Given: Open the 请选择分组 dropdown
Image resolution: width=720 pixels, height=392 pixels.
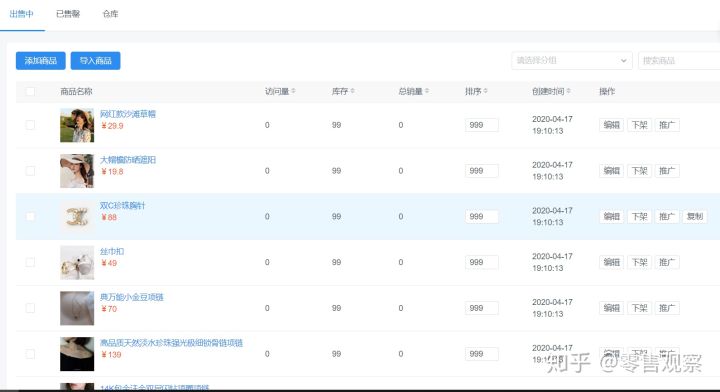Looking at the screenshot, I should click(572, 61).
